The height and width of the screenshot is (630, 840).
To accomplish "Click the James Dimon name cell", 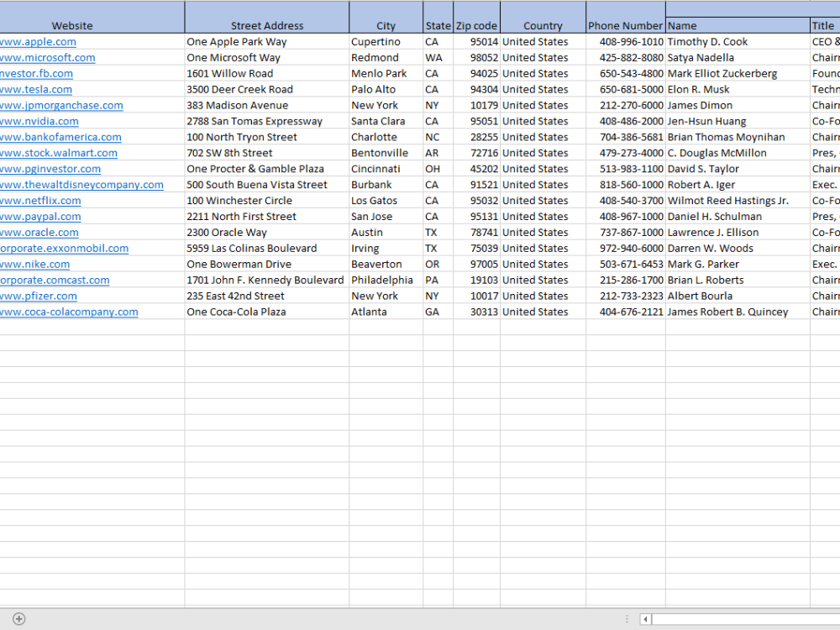I will pyautogui.click(x=738, y=106).
